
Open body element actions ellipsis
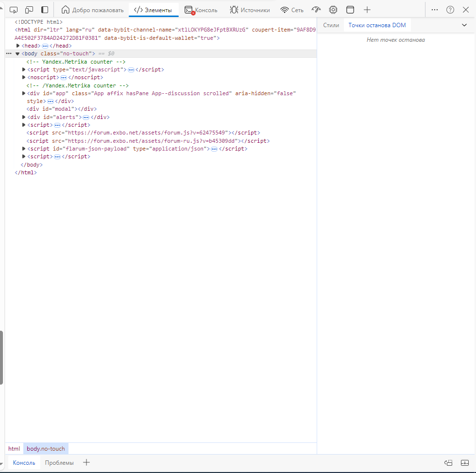9,54
